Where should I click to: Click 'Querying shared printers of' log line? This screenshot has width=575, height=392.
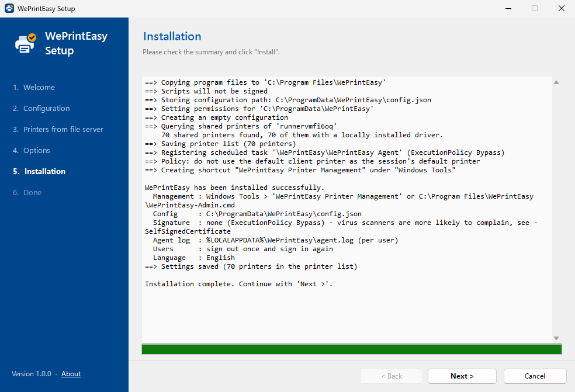(241, 127)
